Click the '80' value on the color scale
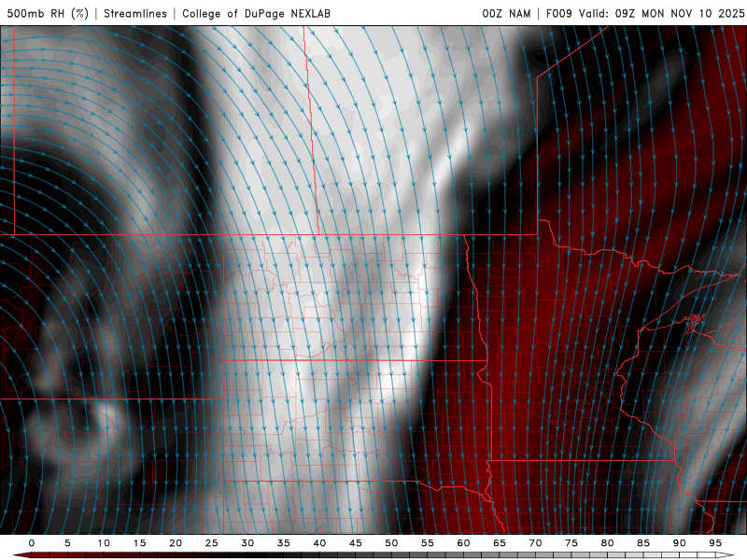The width and height of the screenshot is (747, 560). coord(607,543)
